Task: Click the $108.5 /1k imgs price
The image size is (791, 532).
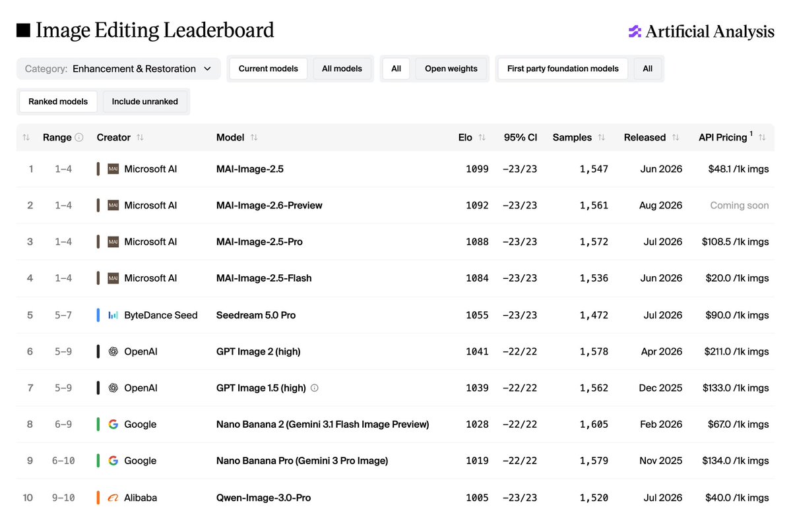Action: (x=735, y=241)
